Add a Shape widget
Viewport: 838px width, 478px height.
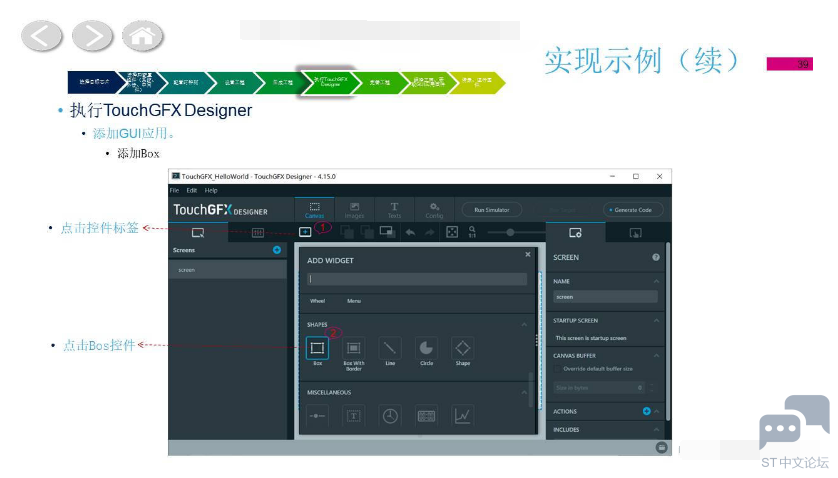pos(463,349)
